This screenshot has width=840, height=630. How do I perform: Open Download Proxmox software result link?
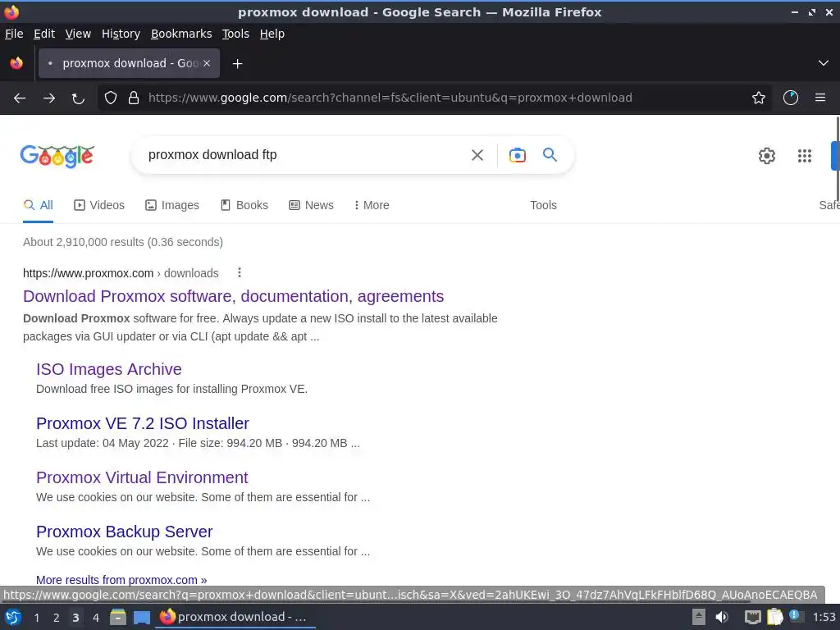click(x=234, y=296)
